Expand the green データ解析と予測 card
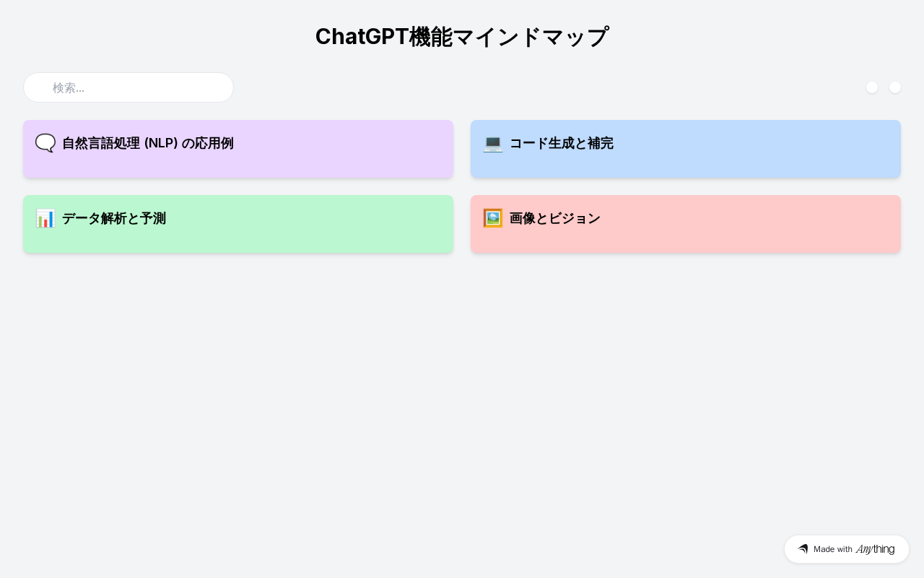Image resolution: width=924 pixels, height=578 pixels. click(x=238, y=224)
